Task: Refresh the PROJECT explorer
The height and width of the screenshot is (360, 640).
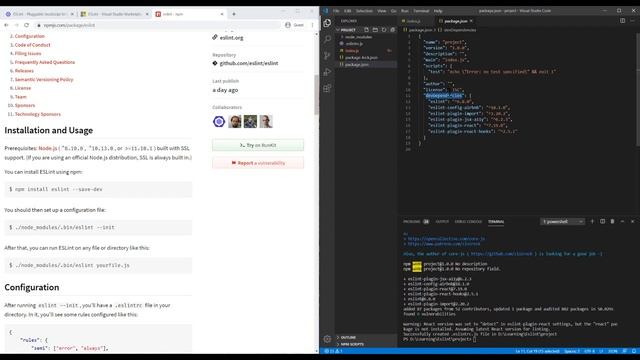Action: coord(384,30)
